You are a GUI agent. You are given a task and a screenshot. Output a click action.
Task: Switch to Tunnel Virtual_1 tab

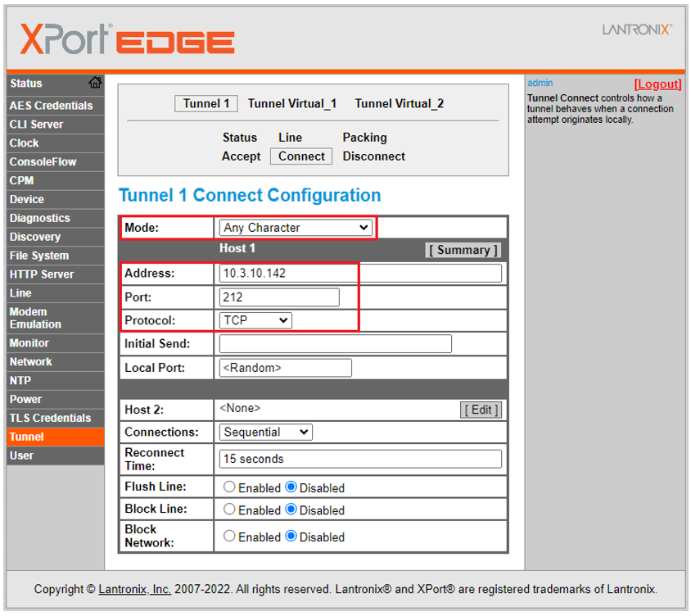tap(292, 103)
